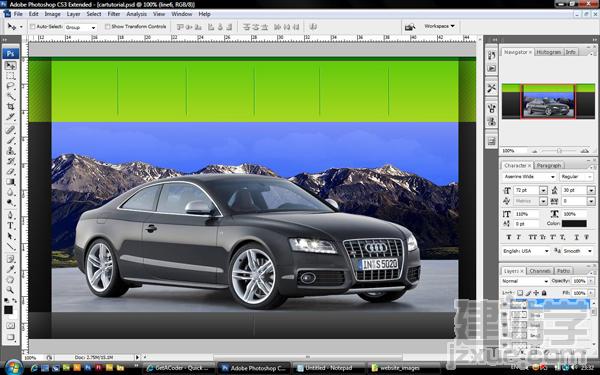The width and height of the screenshot is (600, 375).
Task: Open the Windows Start button
Action: pos(13,367)
